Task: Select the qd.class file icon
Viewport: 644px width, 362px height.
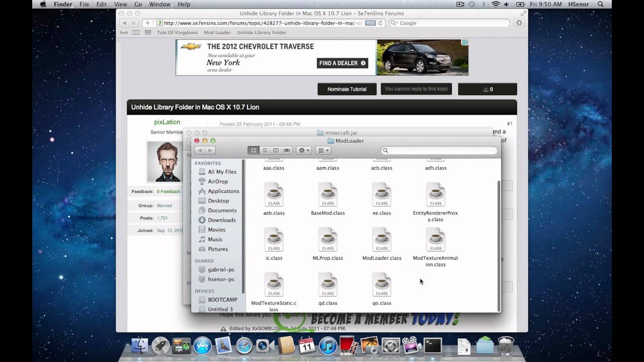Action: click(328, 285)
